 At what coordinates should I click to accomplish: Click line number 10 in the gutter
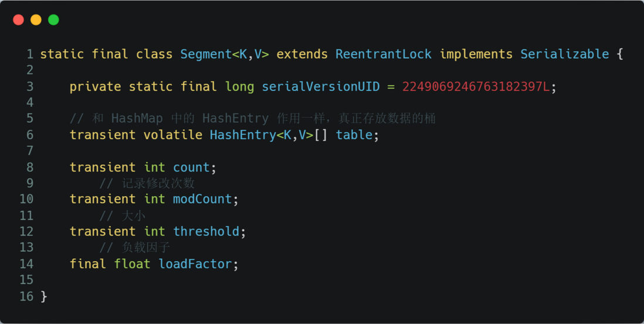tap(27, 199)
